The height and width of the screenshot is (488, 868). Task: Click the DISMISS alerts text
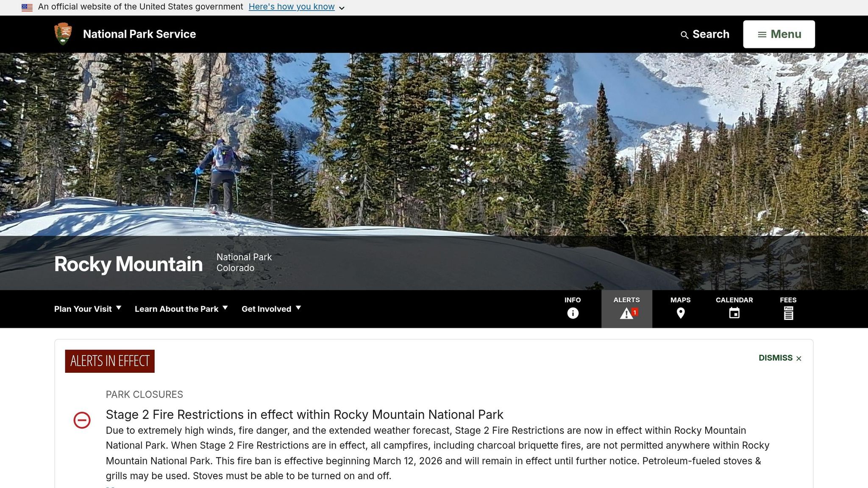(776, 358)
